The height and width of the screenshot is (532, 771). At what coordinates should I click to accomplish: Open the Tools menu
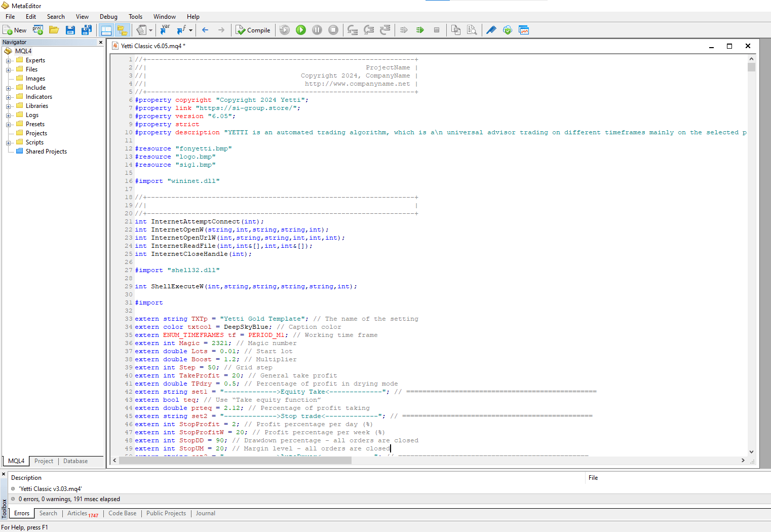[135, 17]
